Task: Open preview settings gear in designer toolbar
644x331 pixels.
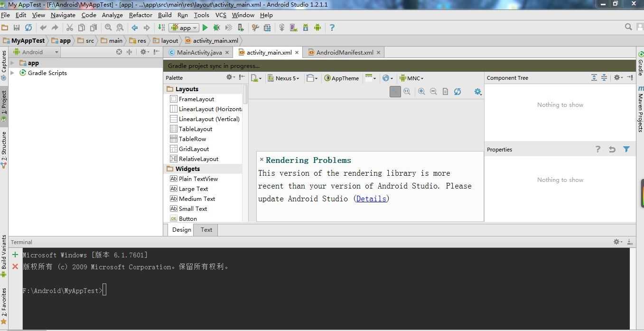Action: click(x=478, y=92)
